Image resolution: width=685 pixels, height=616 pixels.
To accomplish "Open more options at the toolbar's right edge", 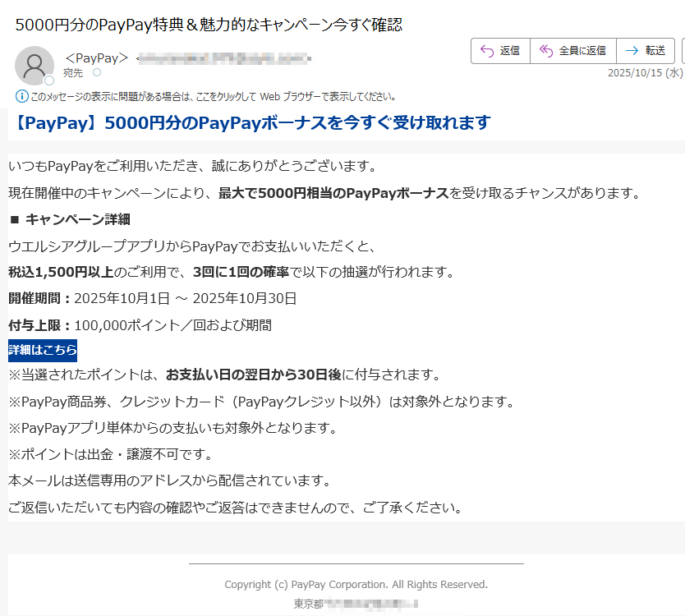I will pos(681,50).
